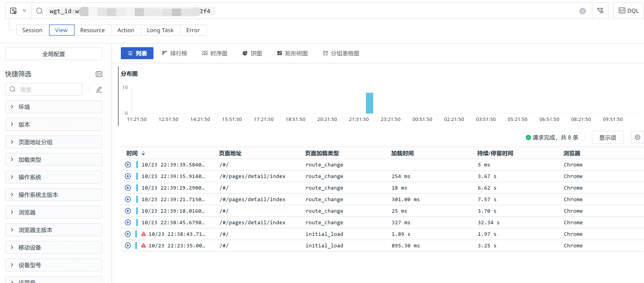Expand the 浏览器 filter group
Viewport: 644px width, 283px height.
tap(53, 212)
